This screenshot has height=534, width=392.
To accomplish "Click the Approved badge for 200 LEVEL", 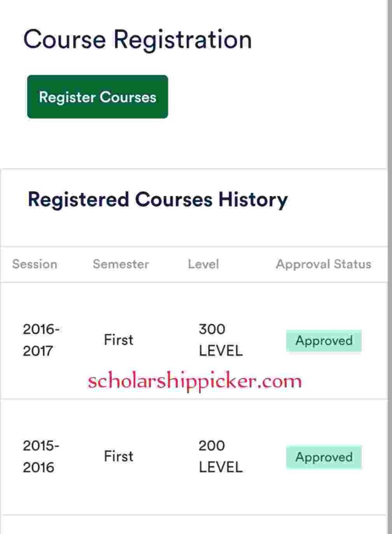I will tap(324, 457).
